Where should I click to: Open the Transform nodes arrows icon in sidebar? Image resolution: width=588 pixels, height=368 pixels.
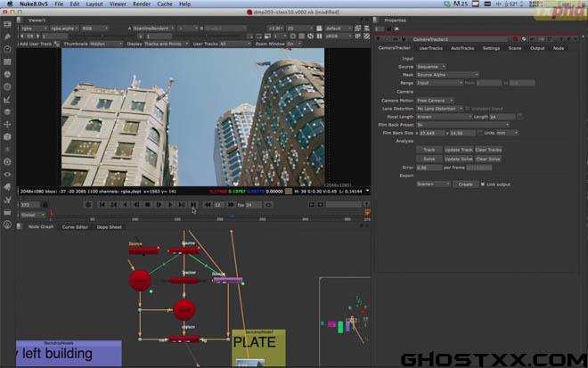[7, 124]
